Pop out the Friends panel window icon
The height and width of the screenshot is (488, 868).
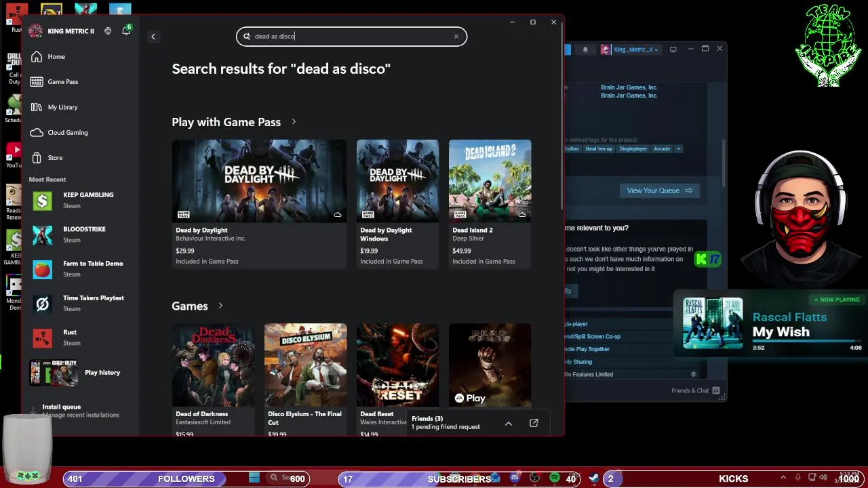[x=534, y=424]
